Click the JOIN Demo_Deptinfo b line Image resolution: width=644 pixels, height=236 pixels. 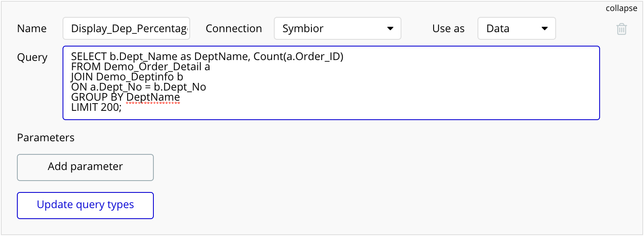[127, 77]
